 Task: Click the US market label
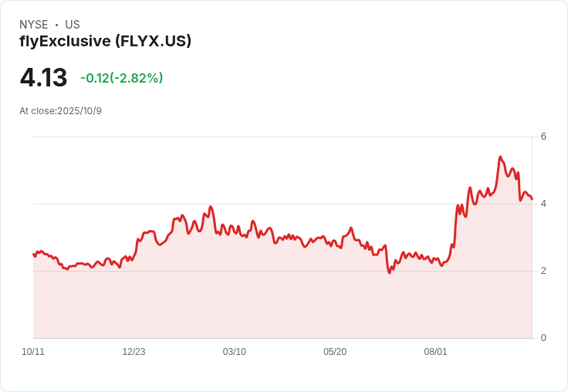pos(73,25)
